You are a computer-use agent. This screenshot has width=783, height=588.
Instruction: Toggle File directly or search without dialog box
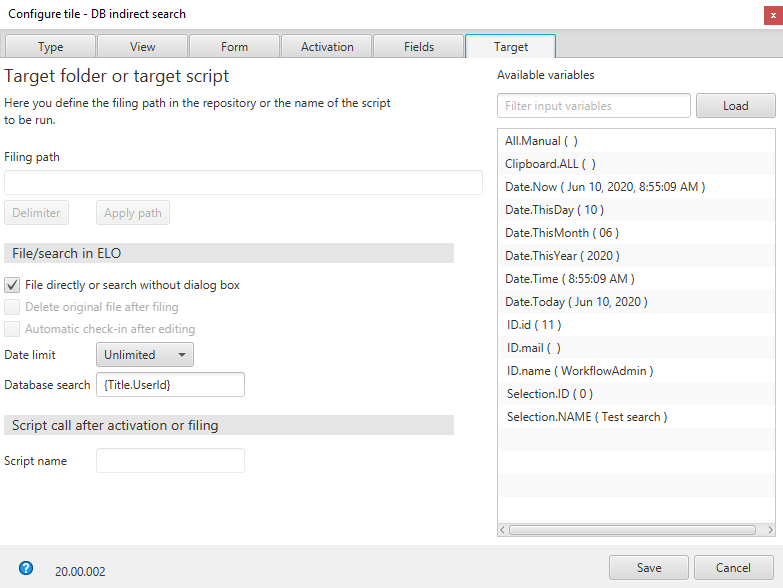pyautogui.click(x=13, y=285)
